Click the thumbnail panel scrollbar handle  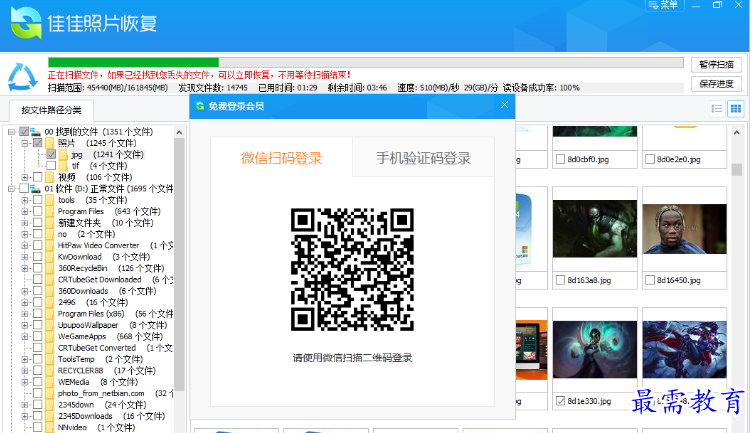737,169
